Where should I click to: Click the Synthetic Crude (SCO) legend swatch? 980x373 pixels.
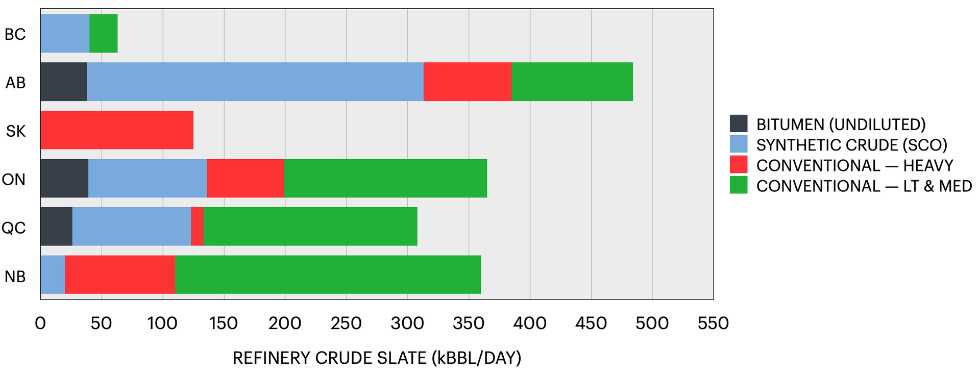(x=739, y=144)
